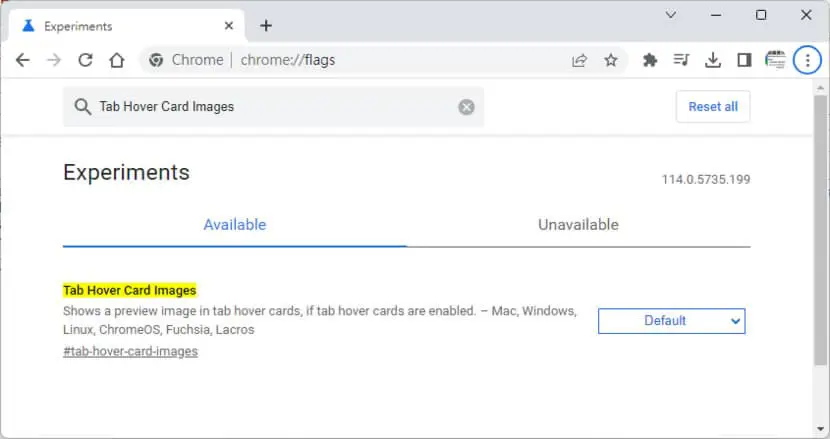Screen dimensions: 830x439
Task: Click the vertical scrollbar thumb
Action: 820,230
